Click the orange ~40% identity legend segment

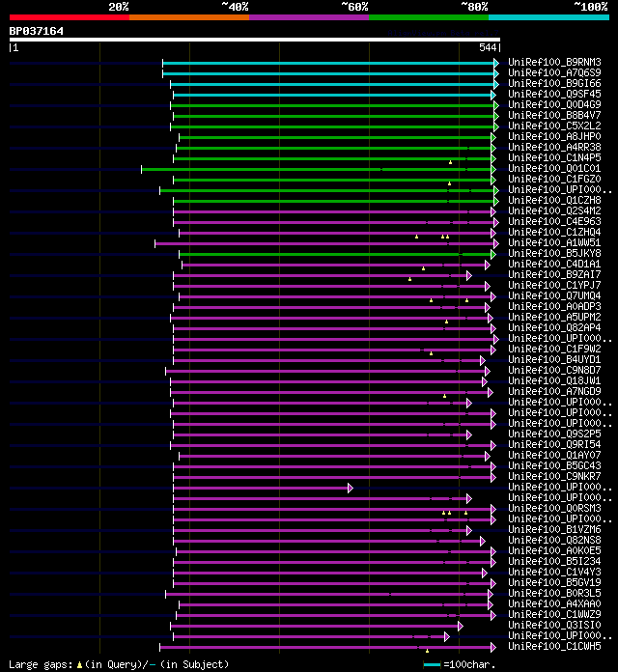click(189, 17)
